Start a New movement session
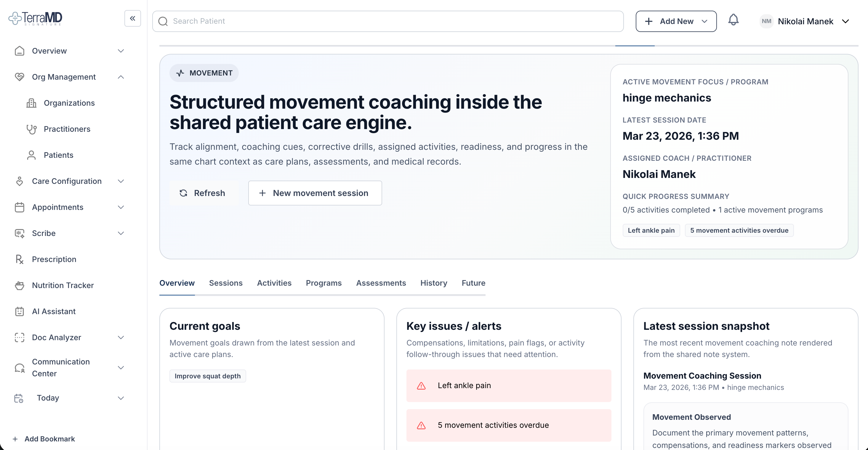Viewport: 868px width, 450px height. (x=315, y=193)
